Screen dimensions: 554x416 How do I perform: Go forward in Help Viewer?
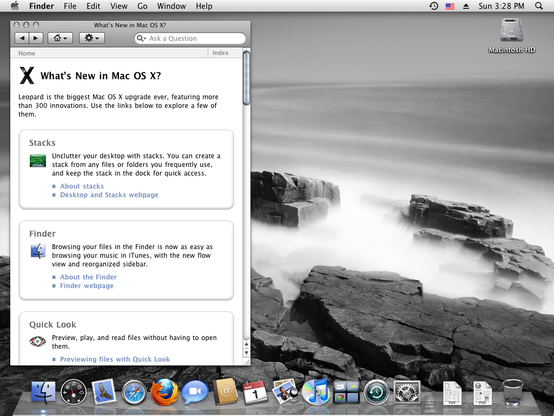[36, 38]
